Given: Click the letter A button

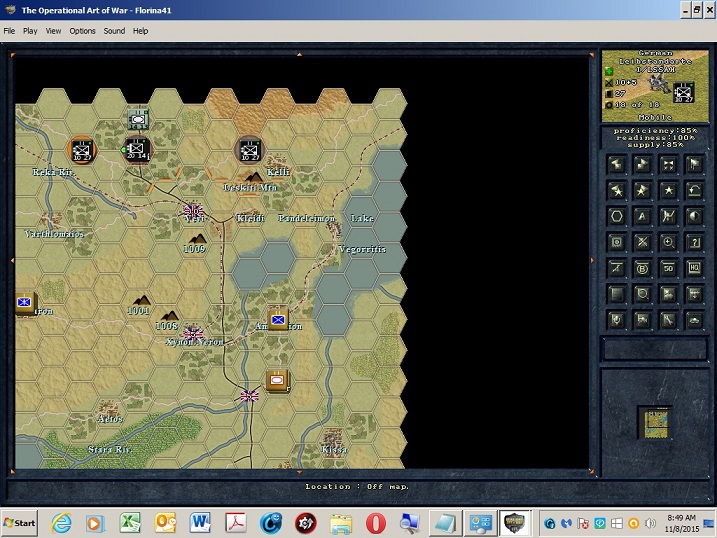Looking at the screenshot, I should 642,216.
